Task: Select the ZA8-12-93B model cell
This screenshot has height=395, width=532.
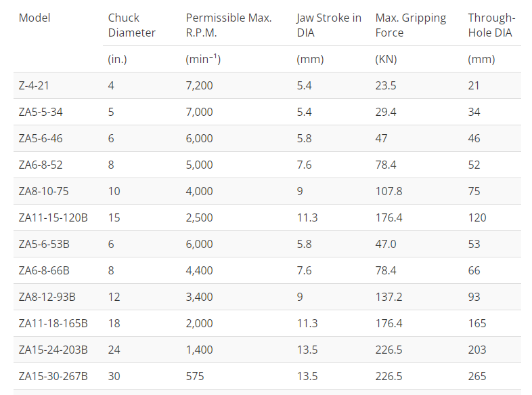Action: [47, 297]
